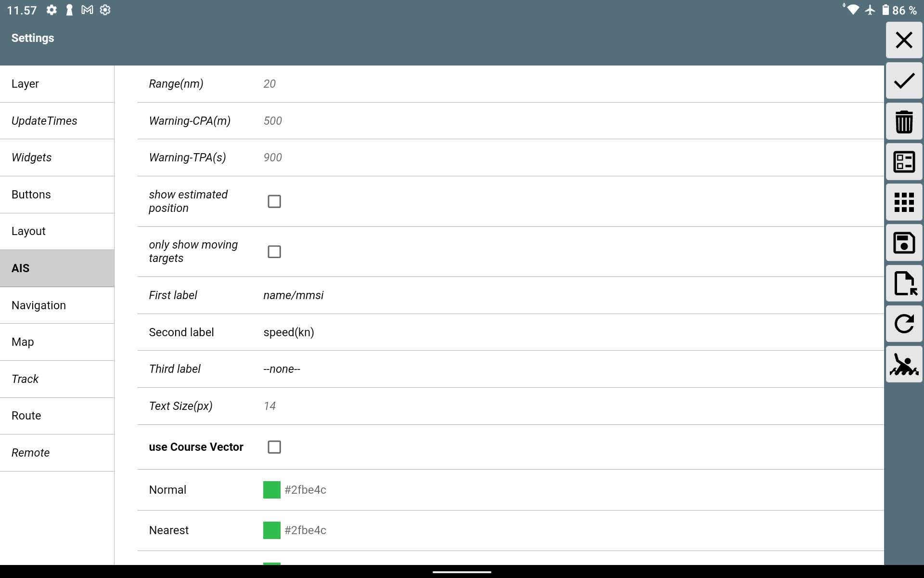Enable show estimated position
The image size is (924, 578).
pyautogui.click(x=274, y=201)
